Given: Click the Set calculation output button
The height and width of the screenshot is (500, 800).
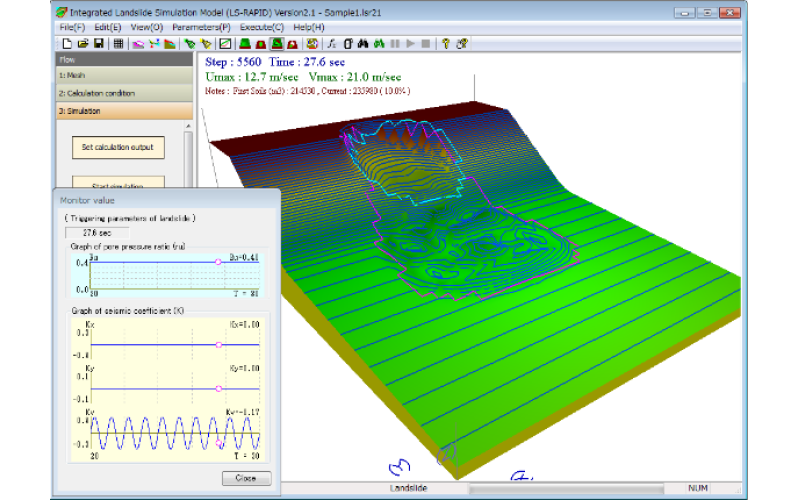Looking at the screenshot, I should pos(118,148).
